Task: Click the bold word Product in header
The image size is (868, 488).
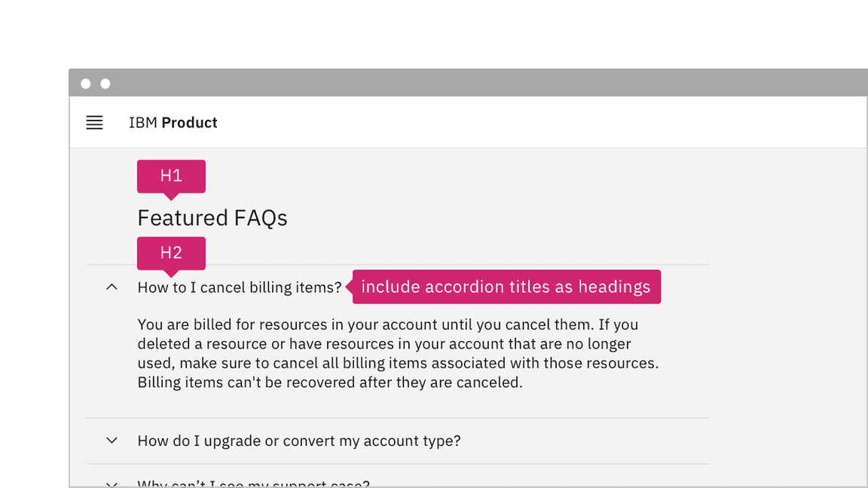Action: (x=189, y=123)
